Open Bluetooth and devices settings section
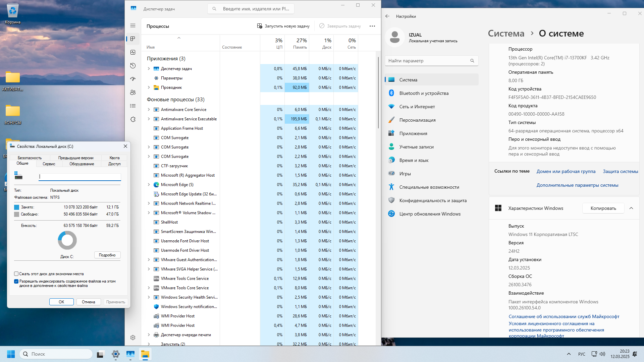 click(424, 93)
